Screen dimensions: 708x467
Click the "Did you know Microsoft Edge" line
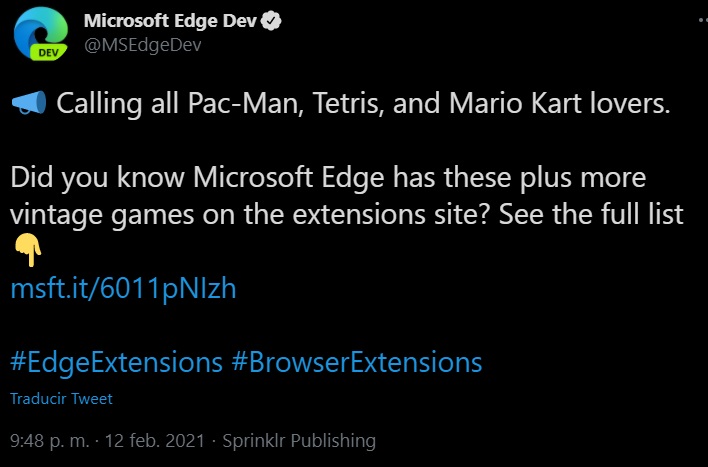coord(197,177)
